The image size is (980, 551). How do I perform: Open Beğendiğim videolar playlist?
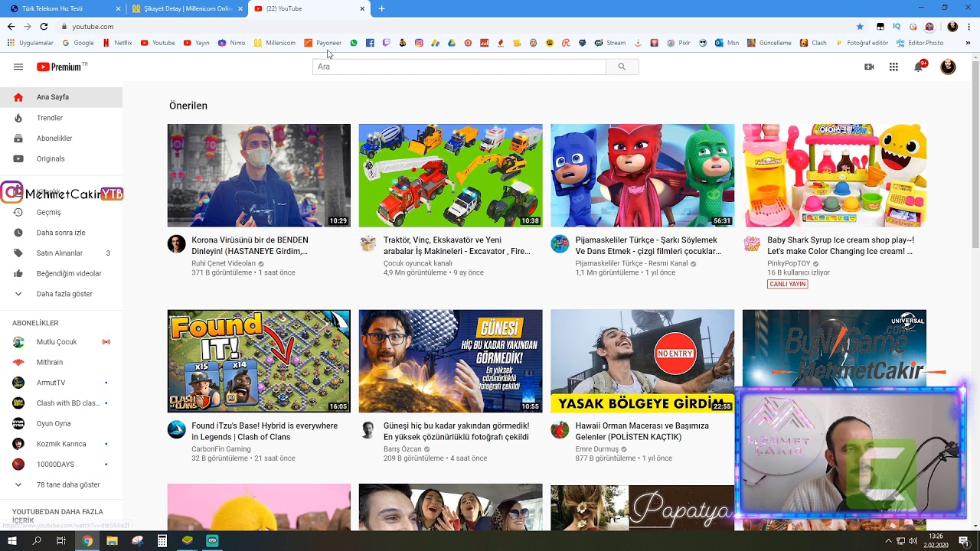61,273
